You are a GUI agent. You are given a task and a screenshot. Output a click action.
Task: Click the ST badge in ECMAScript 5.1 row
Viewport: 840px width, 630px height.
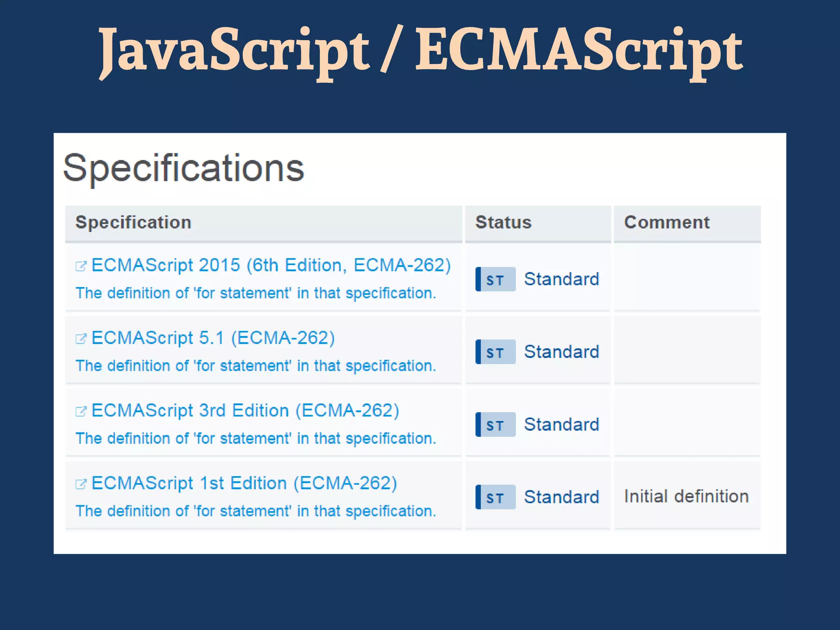coord(495,352)
